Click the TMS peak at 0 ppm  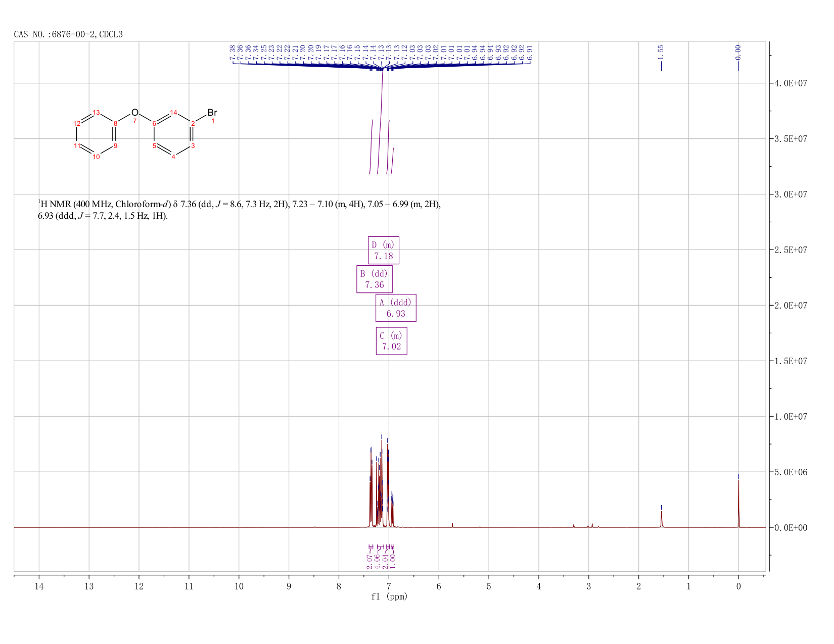[738, 503]
